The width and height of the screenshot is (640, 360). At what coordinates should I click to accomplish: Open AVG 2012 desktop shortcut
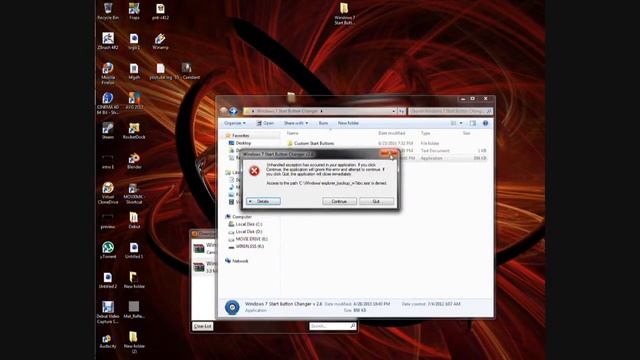[134, 100]
